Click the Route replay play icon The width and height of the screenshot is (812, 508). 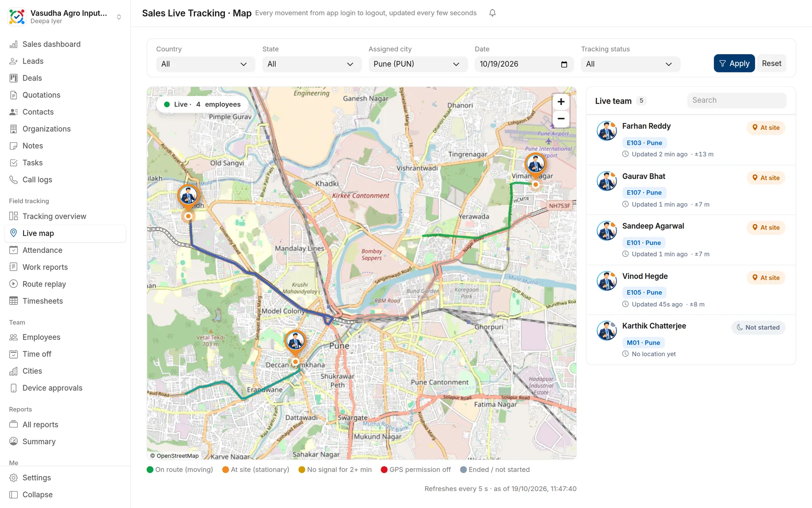coord(14,284)
